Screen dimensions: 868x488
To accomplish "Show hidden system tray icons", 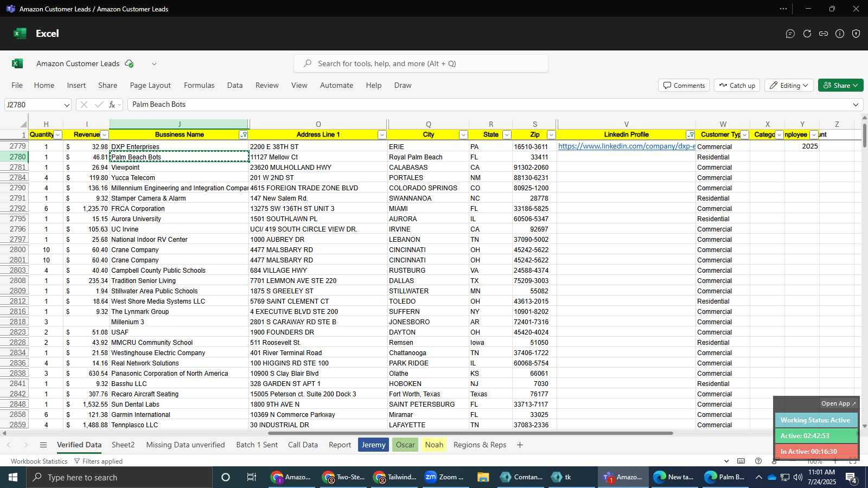I will tap(758, 477).
